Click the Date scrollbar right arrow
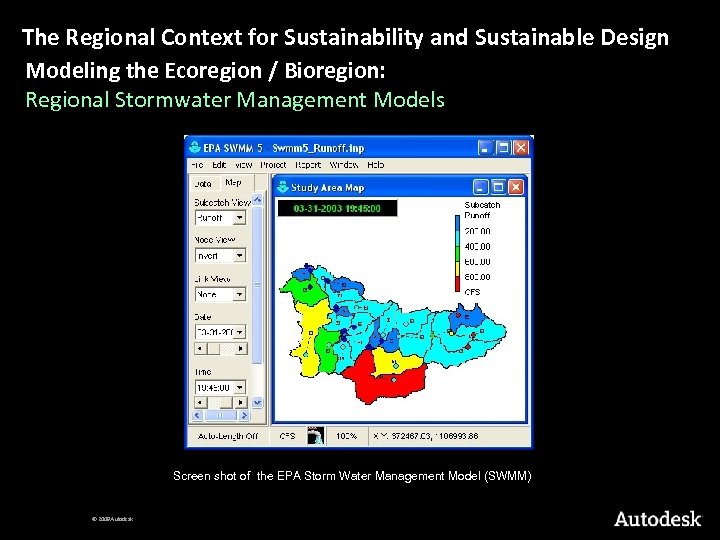Image resolution: width=720 pixels, height=540 pixels. (x=241, y=349)
